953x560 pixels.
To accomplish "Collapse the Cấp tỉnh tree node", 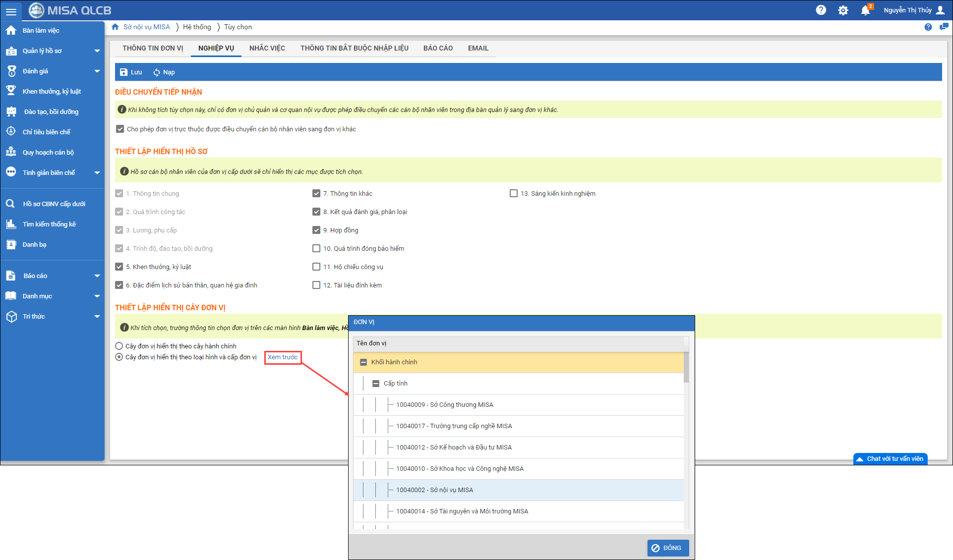I will (x=376, y=384).
